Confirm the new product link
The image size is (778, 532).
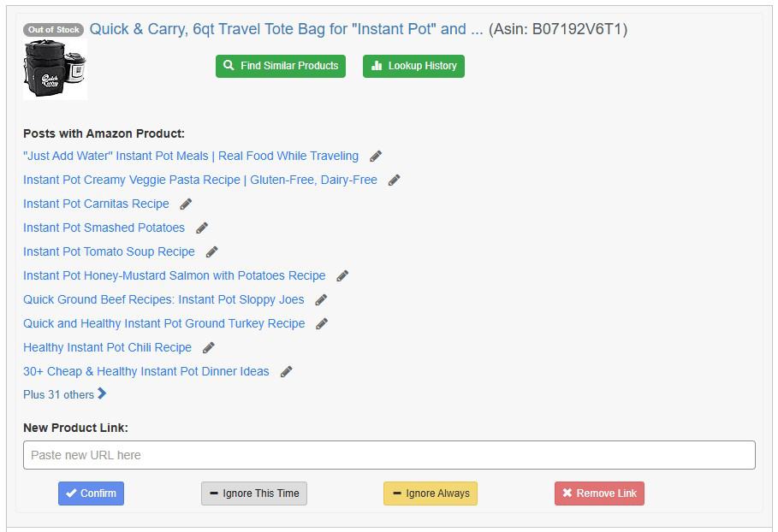point(91,494)
